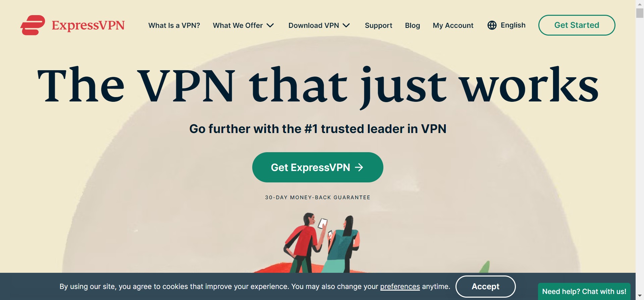The image size is (644, 300).
Task: Click the ExpressVPN wordmark text
Action: pos(88,25)
